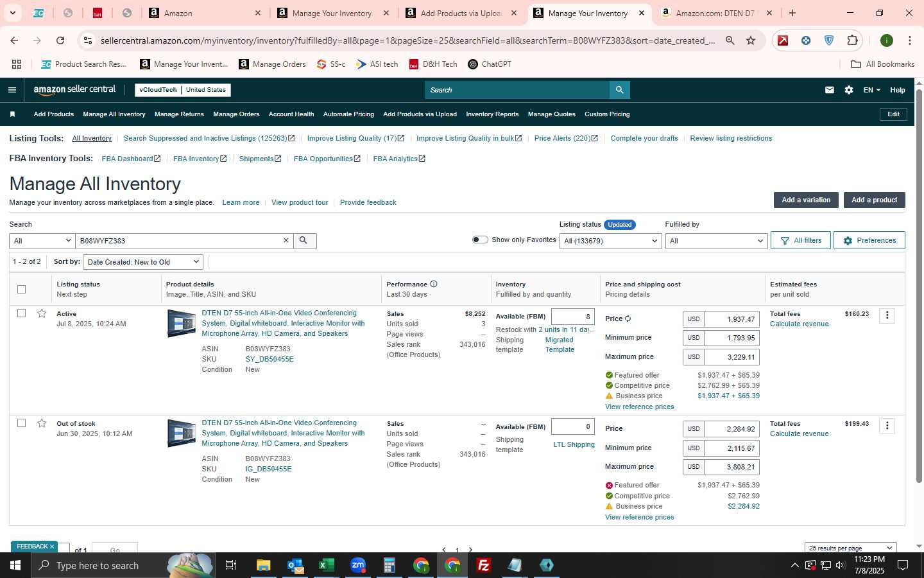Check the select-all listings checkbox
Viewport: 924px width, 578px height.
21,289
